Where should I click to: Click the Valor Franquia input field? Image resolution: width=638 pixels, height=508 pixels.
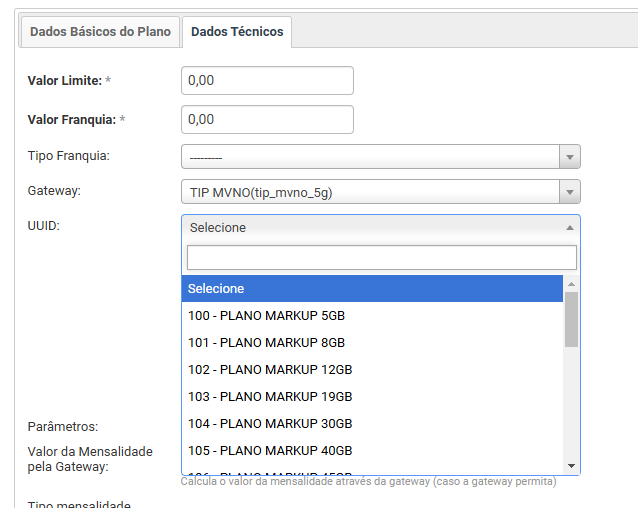pos(267,119)
